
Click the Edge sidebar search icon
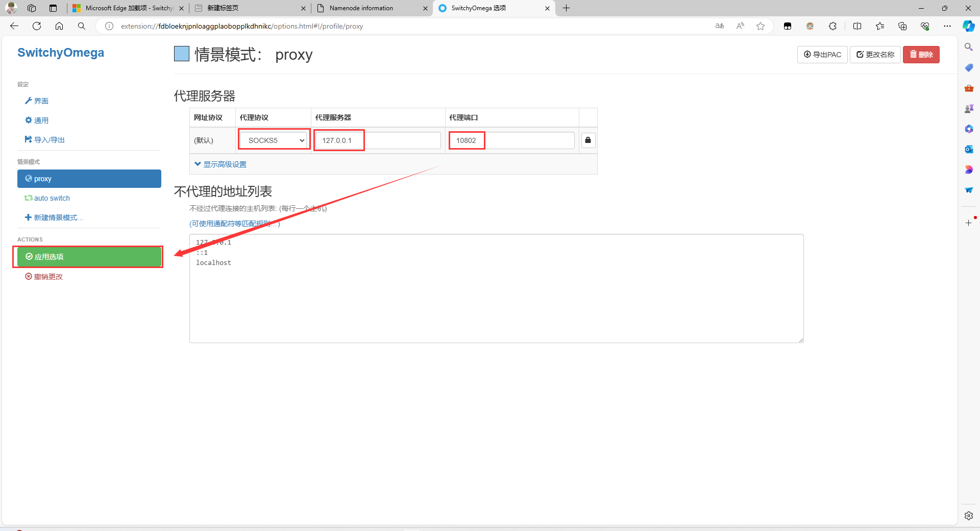tap(968, 47)
